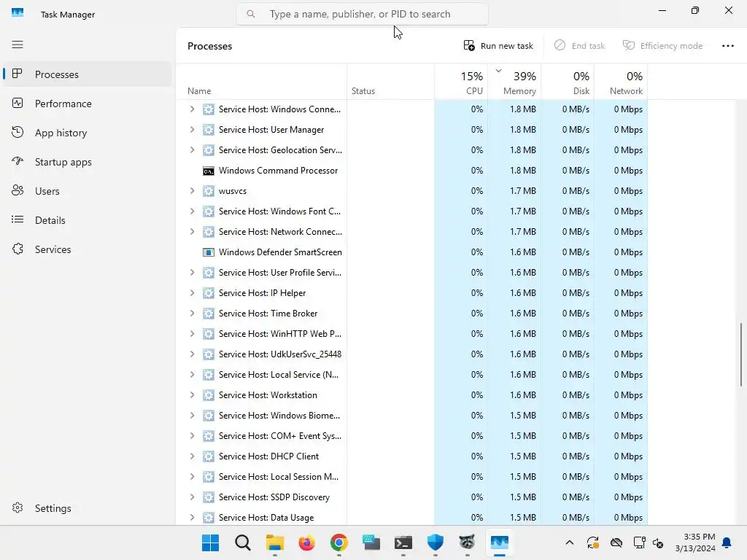
Task: Select Service Host: COM+ Event Sys... row
Action: coord(411,436)
